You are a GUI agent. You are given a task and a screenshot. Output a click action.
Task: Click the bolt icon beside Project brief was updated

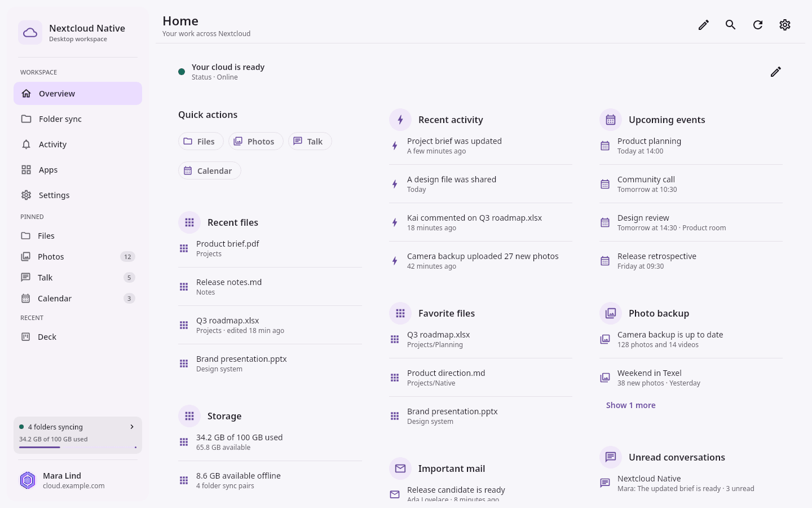(x=395, y=146)
